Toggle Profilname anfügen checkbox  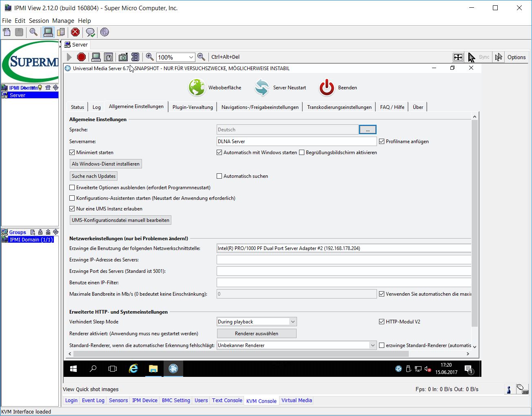(x=382, y=142)
